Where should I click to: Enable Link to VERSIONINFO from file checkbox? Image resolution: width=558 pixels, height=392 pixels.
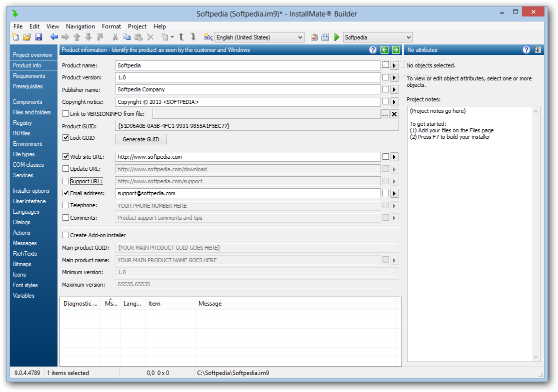click(65, 114)
